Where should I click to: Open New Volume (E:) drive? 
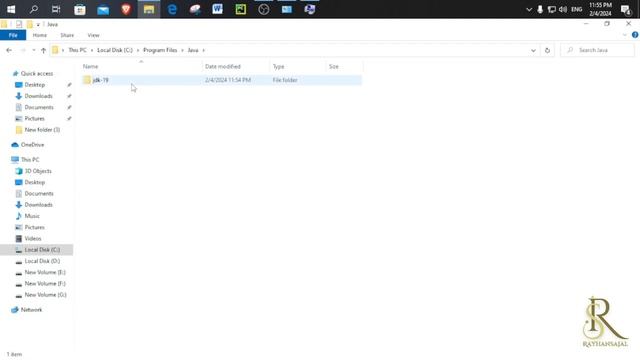point(45,272)
